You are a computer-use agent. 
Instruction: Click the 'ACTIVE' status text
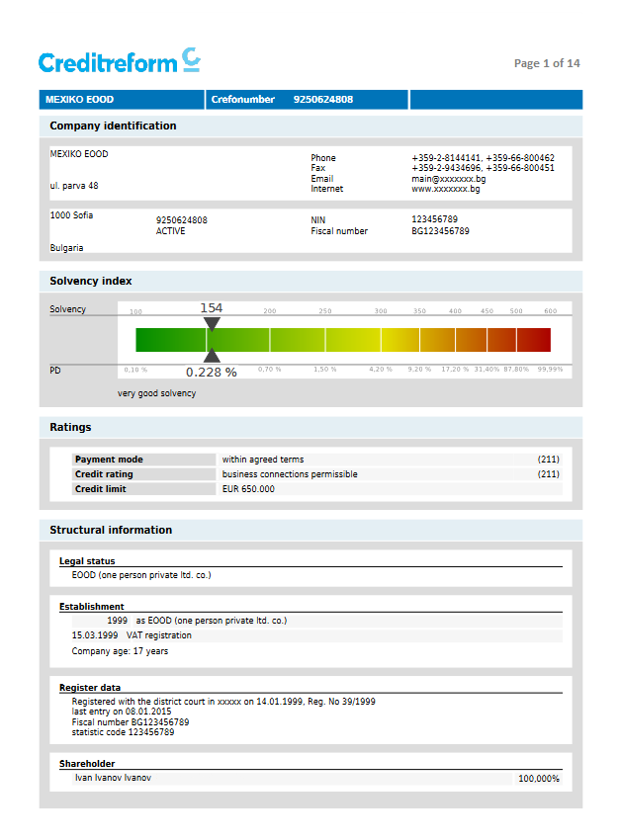click(170, 231)
